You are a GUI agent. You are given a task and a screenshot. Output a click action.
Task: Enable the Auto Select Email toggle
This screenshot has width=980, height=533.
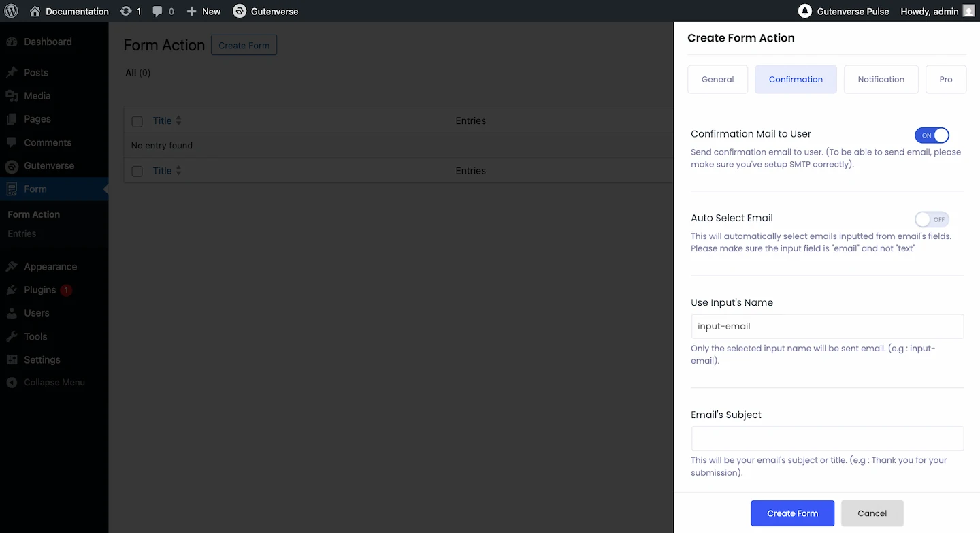tap(932, 219)
